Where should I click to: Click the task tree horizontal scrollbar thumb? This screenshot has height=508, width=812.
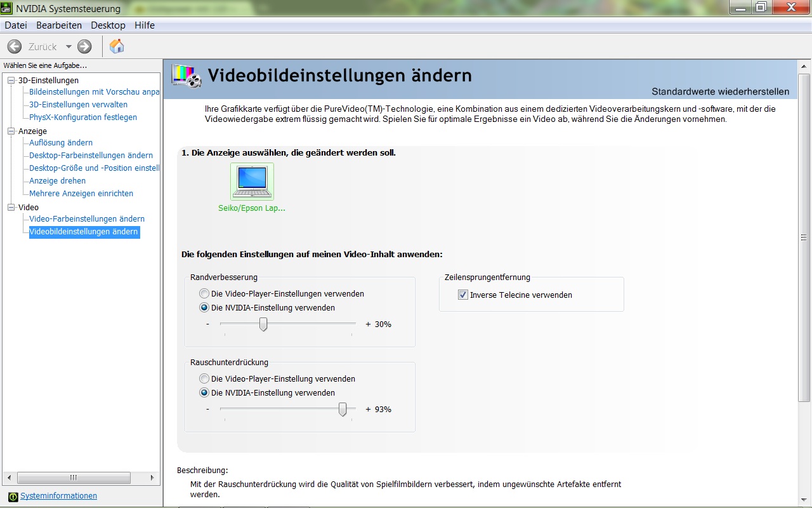point(74,478)
